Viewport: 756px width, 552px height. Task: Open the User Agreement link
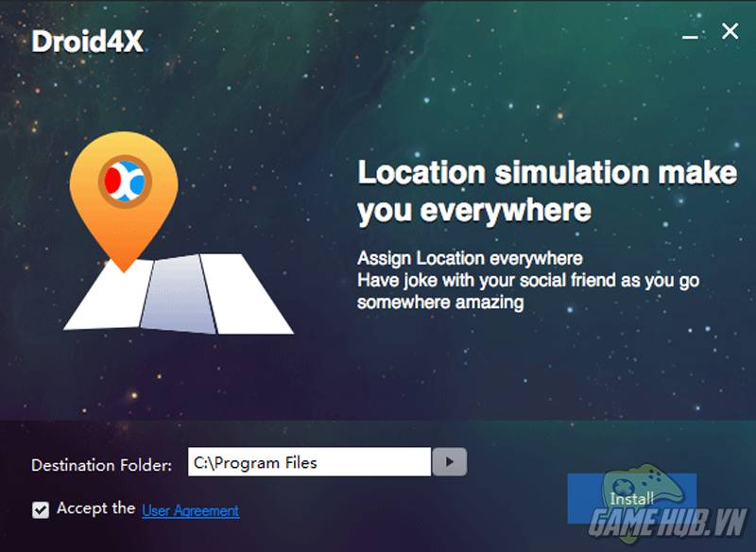point(191,510)
